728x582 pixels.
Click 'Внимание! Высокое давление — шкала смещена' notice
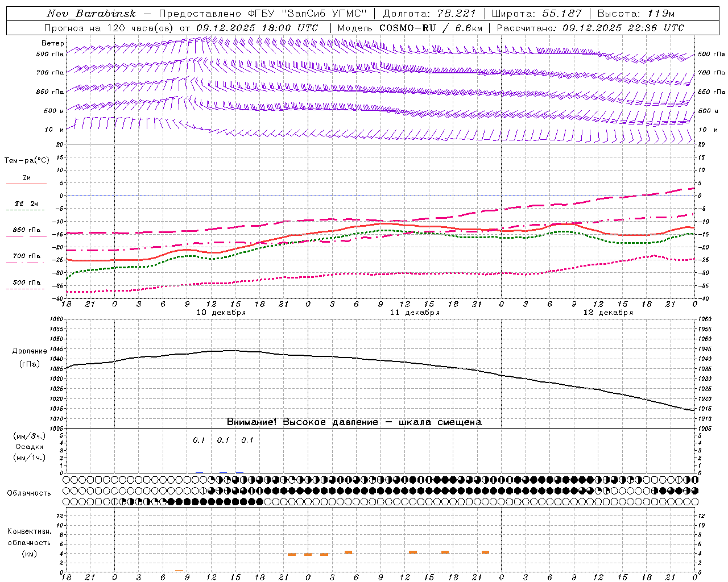tap(354, 422)
